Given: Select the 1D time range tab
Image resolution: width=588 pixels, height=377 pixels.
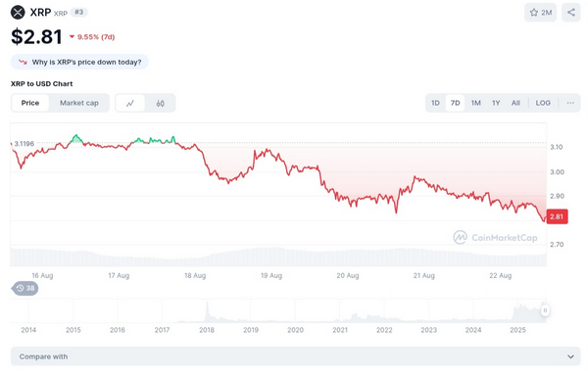Looking at the screenshot, I should pos(435,103).
